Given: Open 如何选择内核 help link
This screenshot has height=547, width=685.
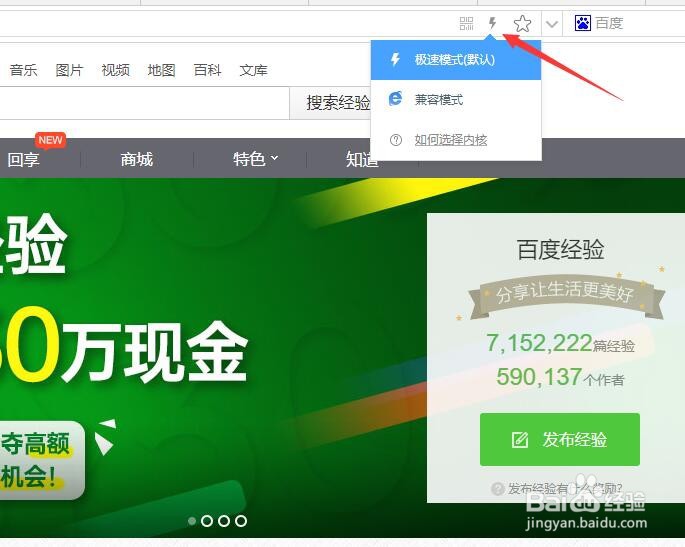Looking at the screenshot, I should (x=451, y=140).
